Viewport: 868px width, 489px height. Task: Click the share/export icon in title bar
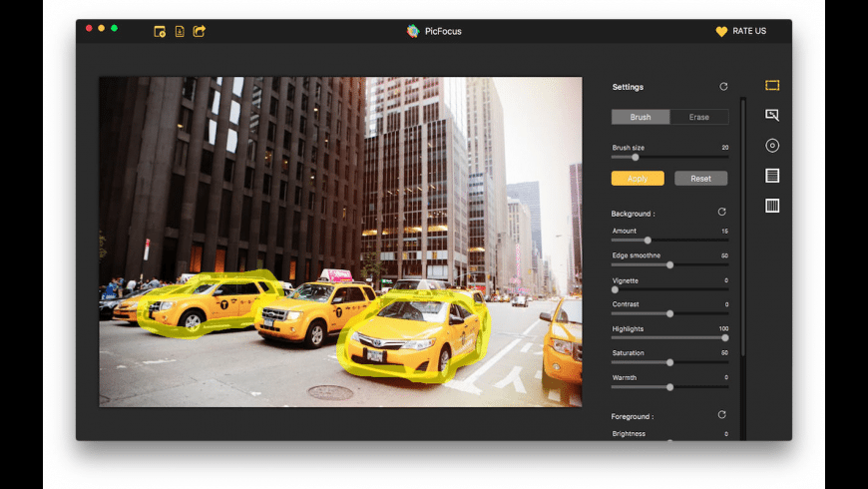200,31
